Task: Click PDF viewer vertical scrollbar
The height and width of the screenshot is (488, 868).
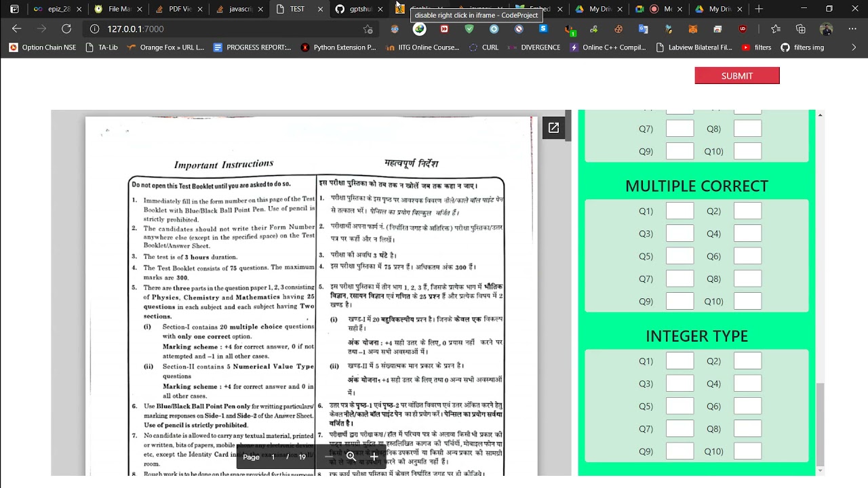Action: click(x=568, y=126)
